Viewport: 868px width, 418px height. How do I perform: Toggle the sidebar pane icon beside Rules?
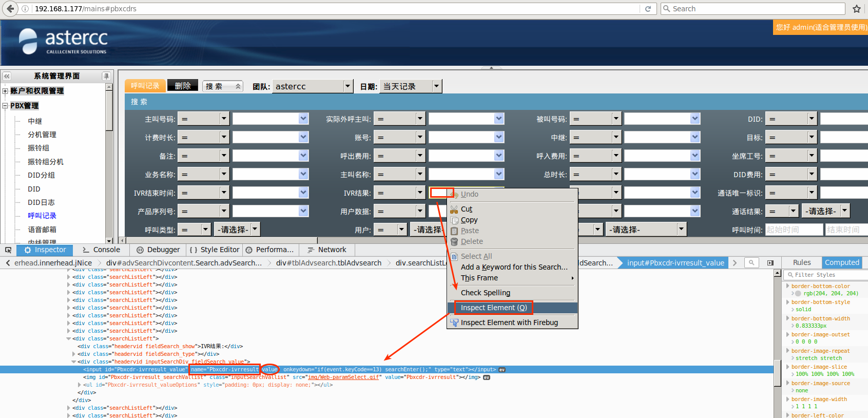coord(770,262)
